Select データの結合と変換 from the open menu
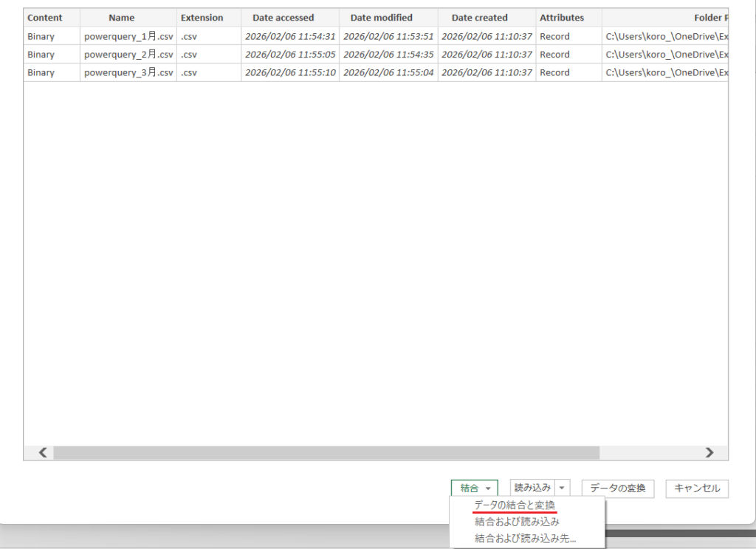Image resolution: width=756 pixels, height=549 pixels. pos(517,504)
